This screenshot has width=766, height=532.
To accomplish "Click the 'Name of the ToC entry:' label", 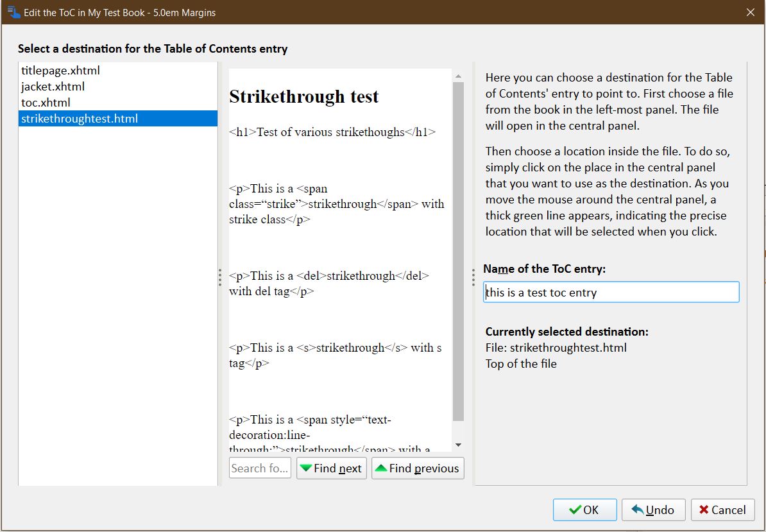I will 544,269.
